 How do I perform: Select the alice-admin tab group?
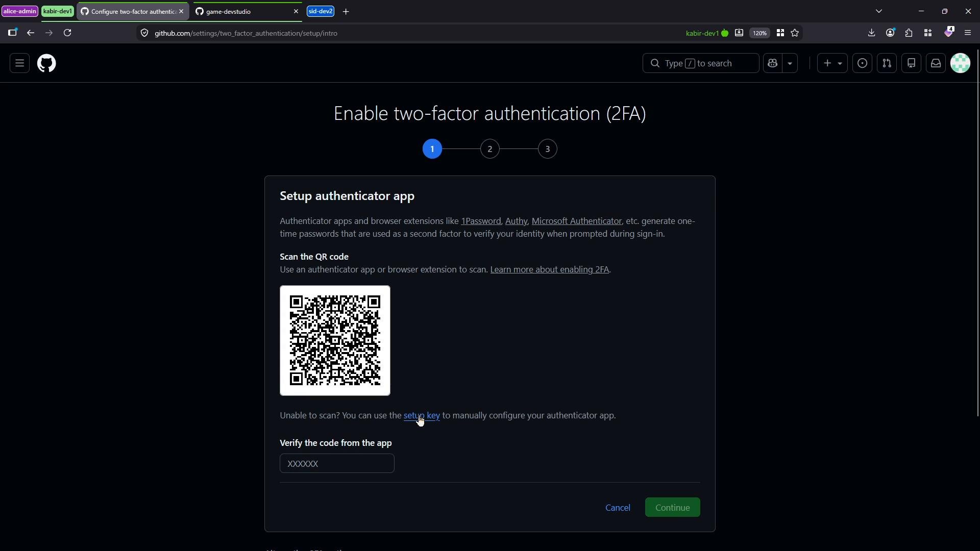[20, 11]
